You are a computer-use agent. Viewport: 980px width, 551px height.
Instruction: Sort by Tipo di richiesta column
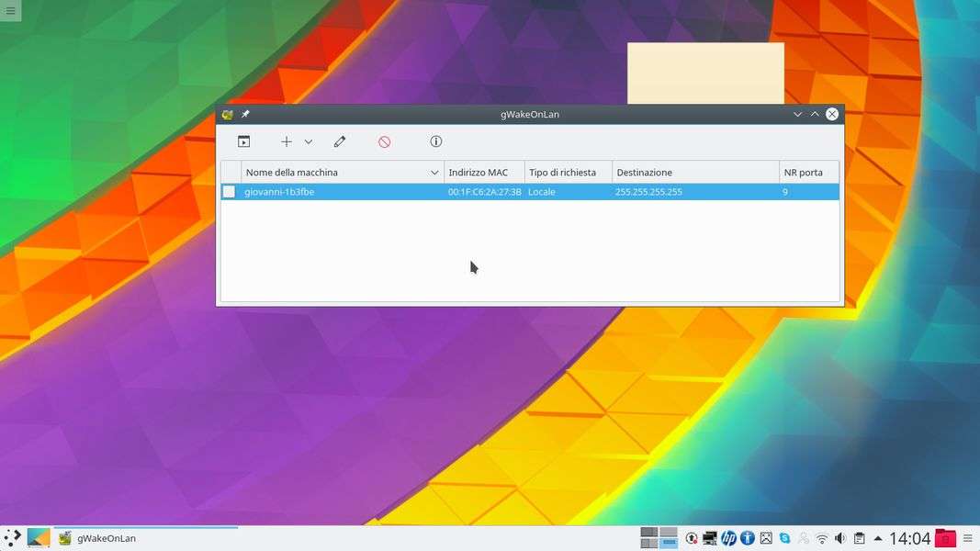(569, 173)
